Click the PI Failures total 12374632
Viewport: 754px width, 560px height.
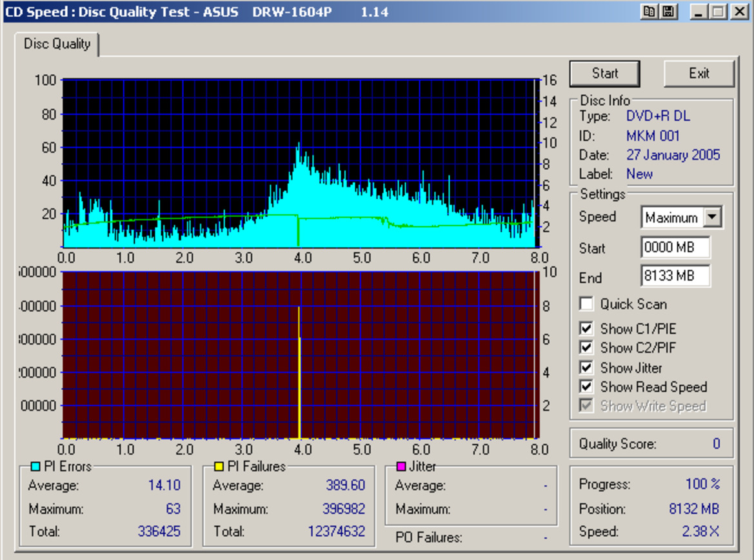pyautogui.click(x=337, y=531)
